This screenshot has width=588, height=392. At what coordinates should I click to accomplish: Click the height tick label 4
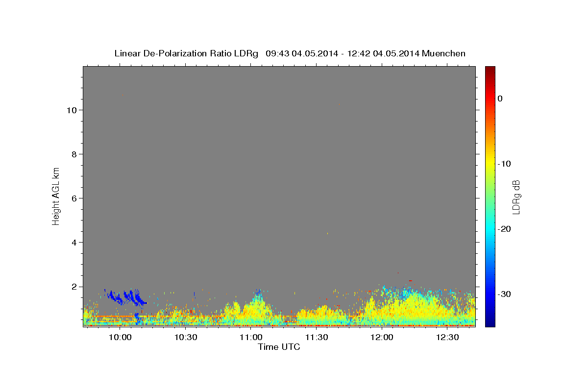click(74, 243)
